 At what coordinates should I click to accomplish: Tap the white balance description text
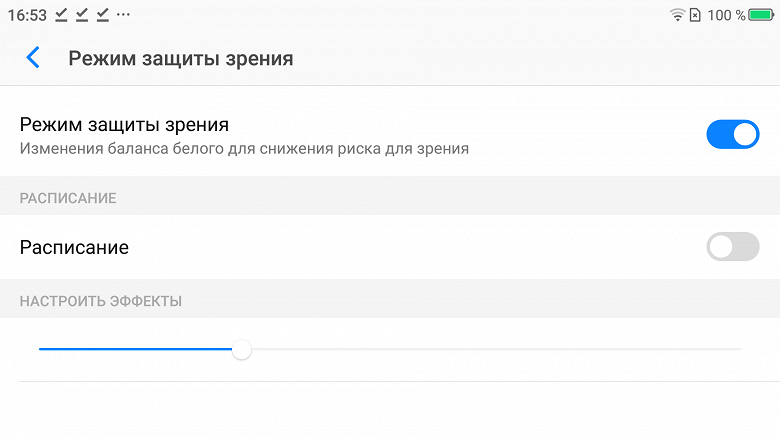(244, 149)
